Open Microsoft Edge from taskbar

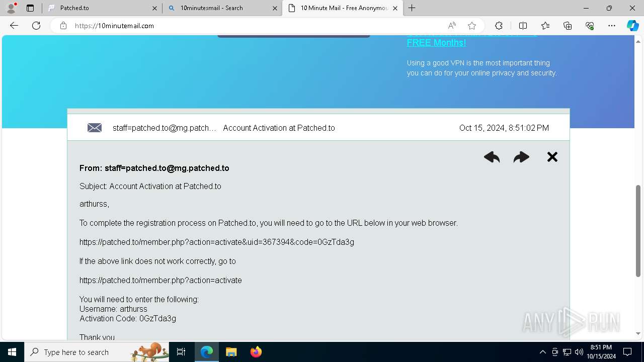tap(207, 352)
